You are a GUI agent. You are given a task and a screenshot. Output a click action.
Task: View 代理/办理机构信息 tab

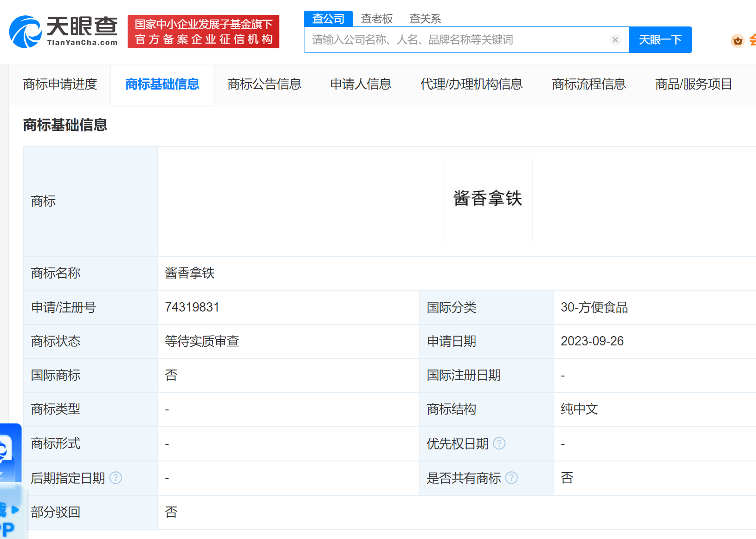click(472, 84)
